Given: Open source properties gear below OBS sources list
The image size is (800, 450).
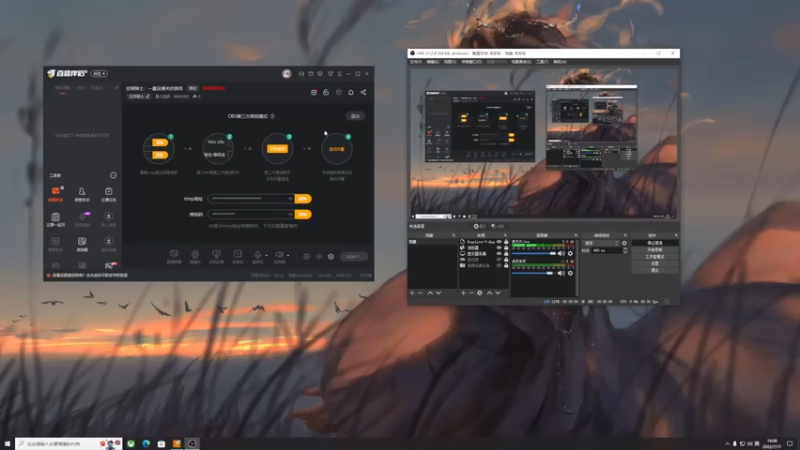Looking at the screenshot, I should 480,293.
